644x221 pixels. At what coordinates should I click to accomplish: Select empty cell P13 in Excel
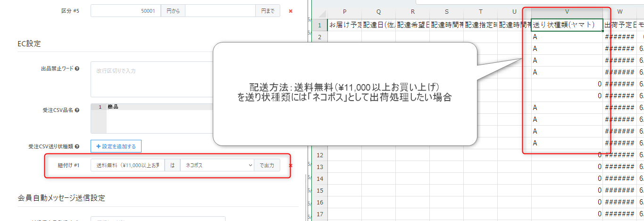tap(344, 167)
